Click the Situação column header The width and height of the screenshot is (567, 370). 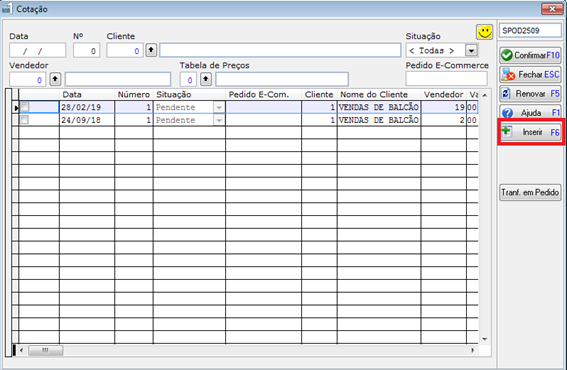point(189,94)
